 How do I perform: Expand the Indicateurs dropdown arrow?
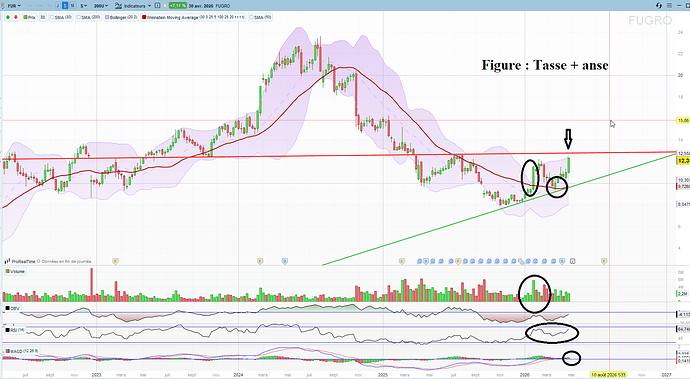(149, 6)
